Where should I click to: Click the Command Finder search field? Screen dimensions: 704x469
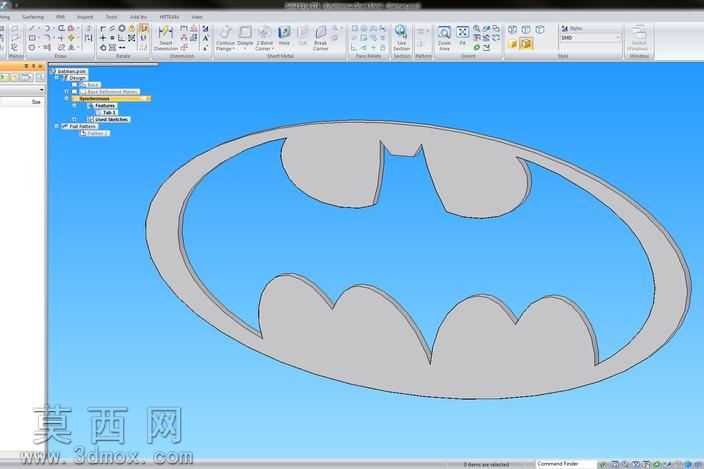(x=566, y=464)
